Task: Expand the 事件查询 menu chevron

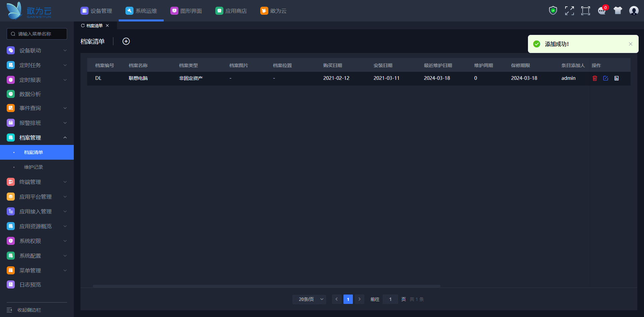Action: point(65,108)
